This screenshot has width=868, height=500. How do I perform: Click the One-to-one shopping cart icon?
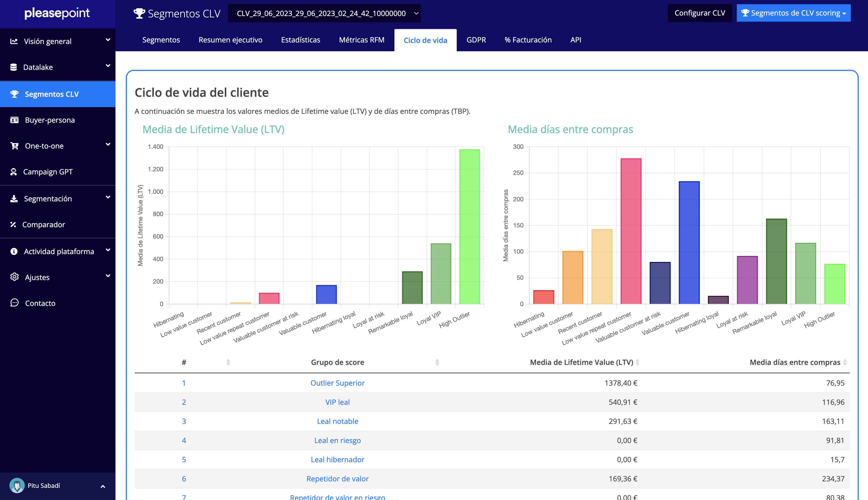(14, 146)
